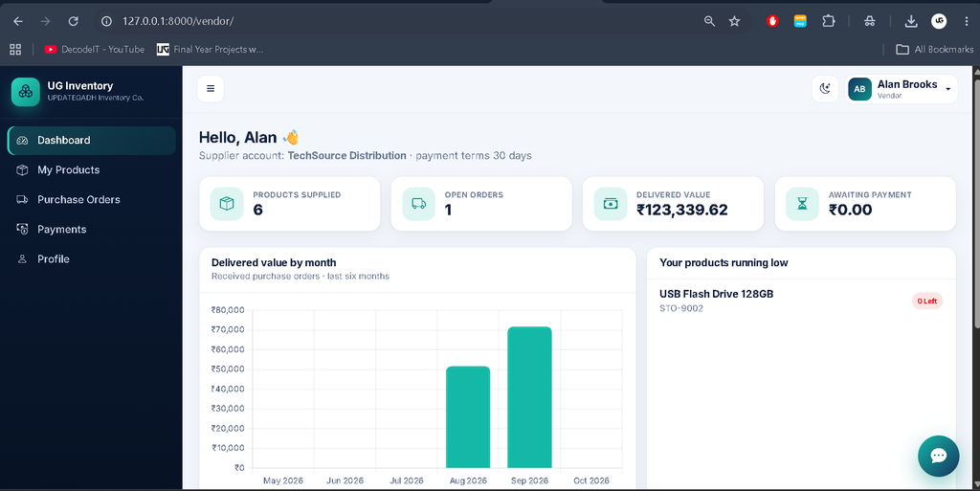Viewport: 980px width, 491px height.
Task: Open the chat support bubble button
Action: click(938, 456)
